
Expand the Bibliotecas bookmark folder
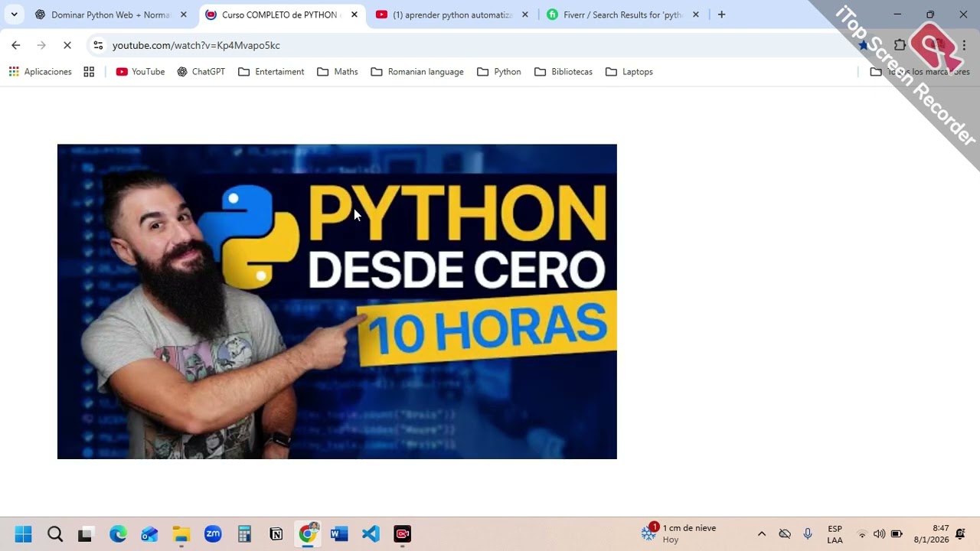click(563, 72)
